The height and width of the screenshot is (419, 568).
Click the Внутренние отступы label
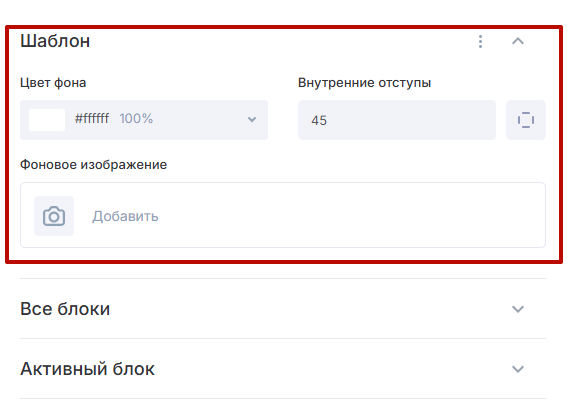click(x=364, y=83)
